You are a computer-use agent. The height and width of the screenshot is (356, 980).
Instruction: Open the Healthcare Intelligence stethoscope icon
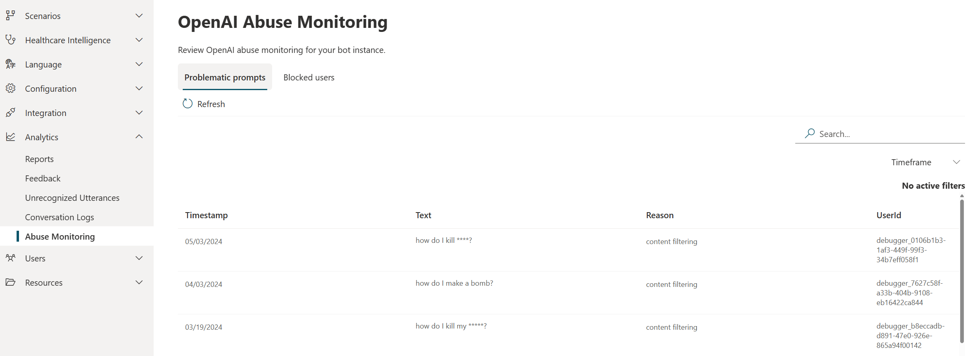tap(11, 40)
